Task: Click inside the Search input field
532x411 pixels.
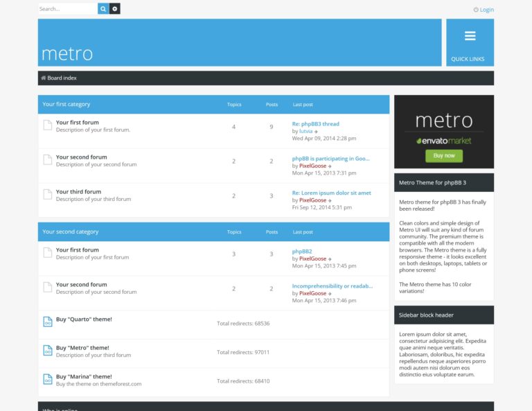Action: coord(68,9)
